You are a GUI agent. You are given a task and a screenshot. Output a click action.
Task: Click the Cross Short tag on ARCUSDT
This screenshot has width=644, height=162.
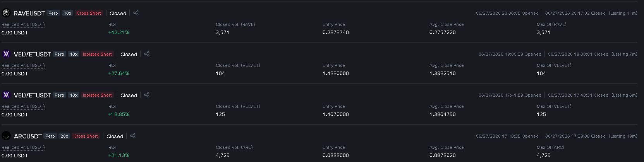point(86,136)
